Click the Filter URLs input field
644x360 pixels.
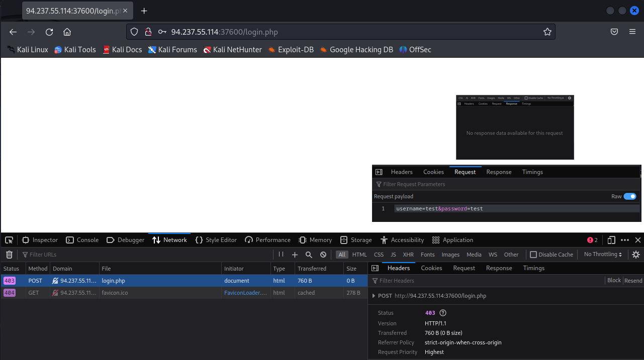click(x=146, y=255)
